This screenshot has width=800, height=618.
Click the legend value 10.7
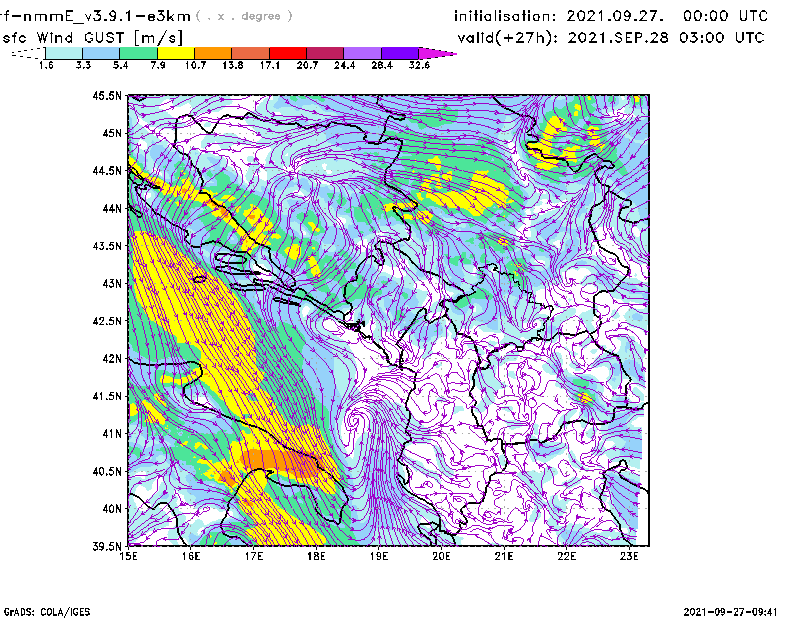click(x=195, y=65)
